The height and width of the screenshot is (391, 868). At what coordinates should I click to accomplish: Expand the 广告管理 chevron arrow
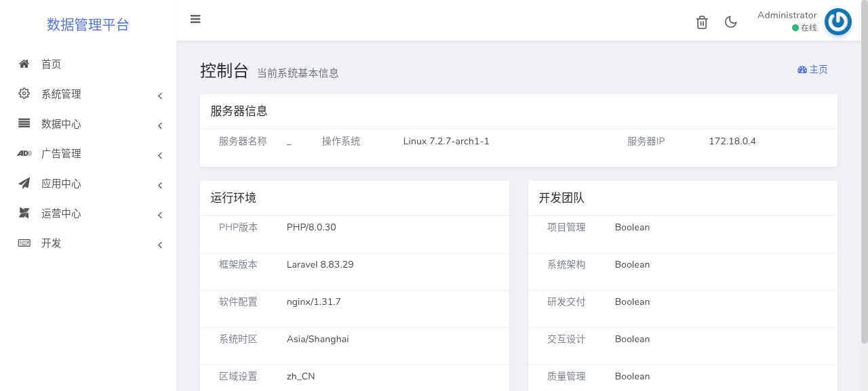pos(160,156)
